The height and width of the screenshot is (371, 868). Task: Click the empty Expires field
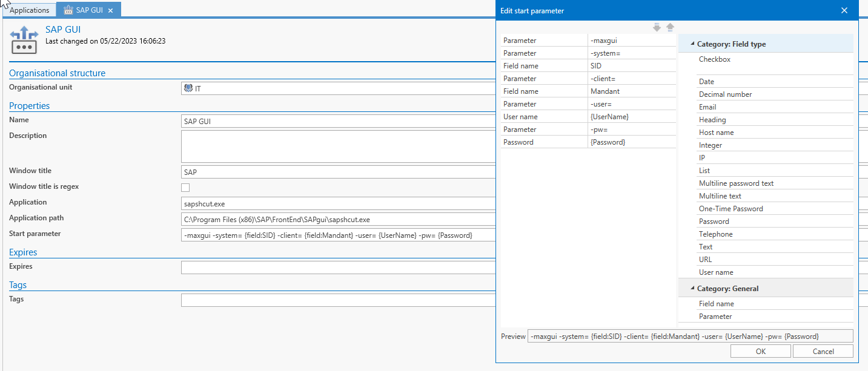pos(338,268)
